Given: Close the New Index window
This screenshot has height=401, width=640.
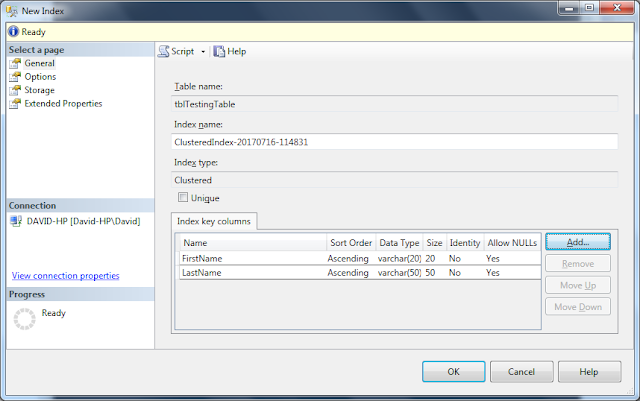Looking at the screenshot, I should (617, 7).
